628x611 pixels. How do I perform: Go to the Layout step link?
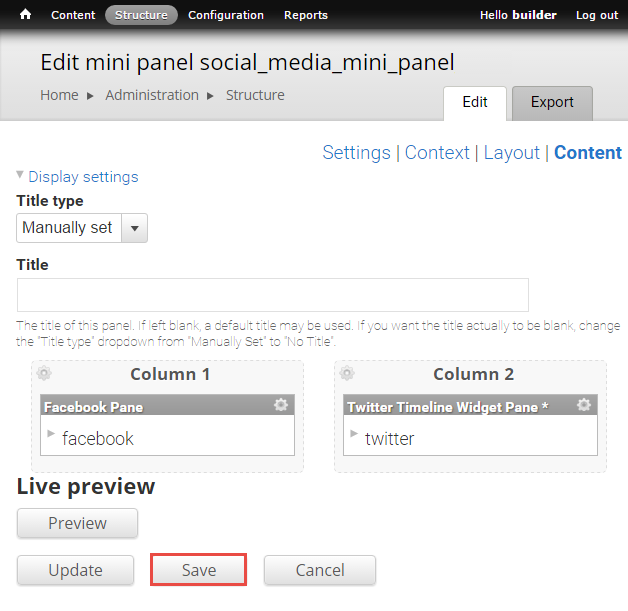coord(511,153)
